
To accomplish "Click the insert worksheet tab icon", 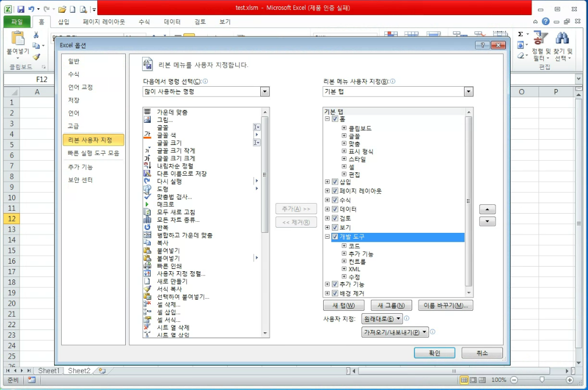I will (x=102, y=371).
